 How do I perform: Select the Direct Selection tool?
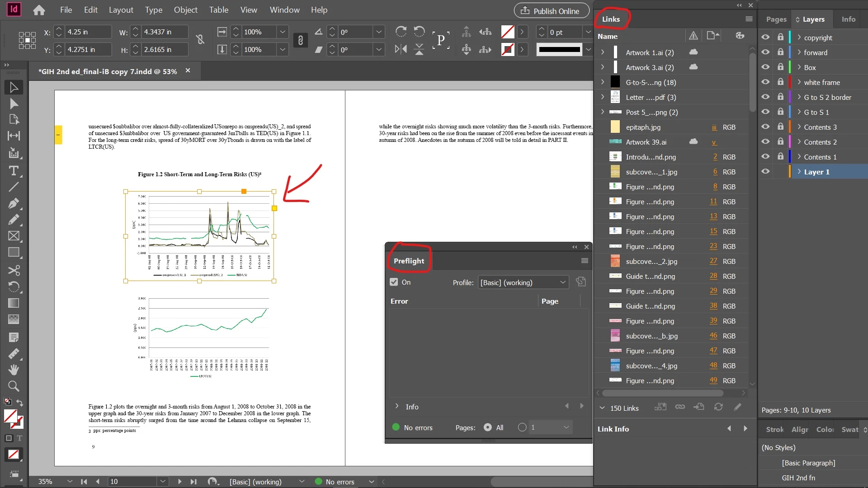[14, 104]
